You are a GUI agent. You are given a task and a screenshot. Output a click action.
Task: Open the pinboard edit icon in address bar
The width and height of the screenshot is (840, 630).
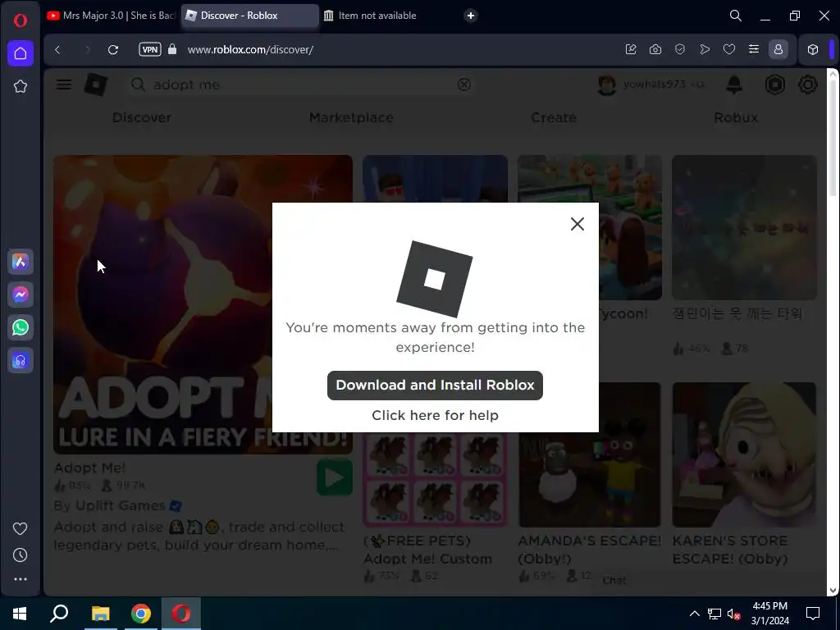coord(631,49)
